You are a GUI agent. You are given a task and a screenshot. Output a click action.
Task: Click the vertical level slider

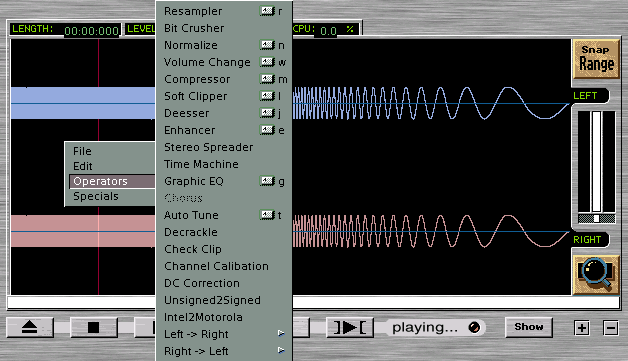click(x=596, y=161)
